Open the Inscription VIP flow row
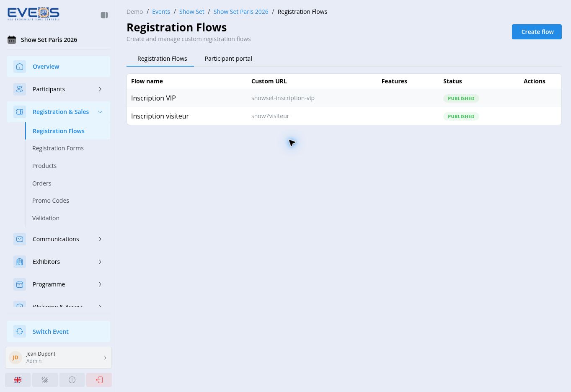Image resolution: width=571 pixels, height=392 pixels. pos(344,98)
